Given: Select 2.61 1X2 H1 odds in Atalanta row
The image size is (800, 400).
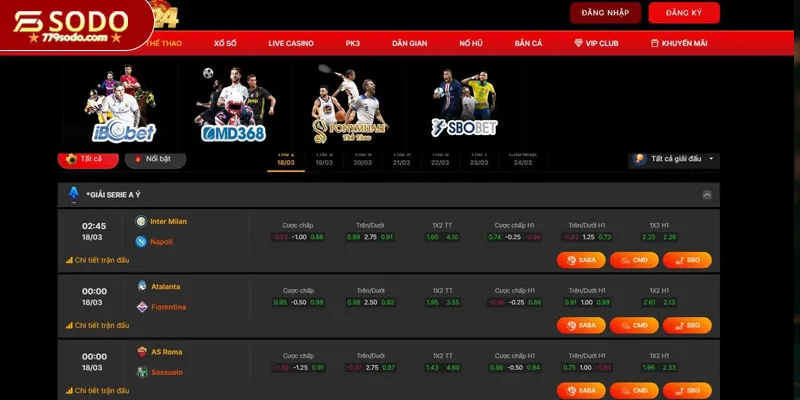Looking at the screenshot, I should pos(649,303).
